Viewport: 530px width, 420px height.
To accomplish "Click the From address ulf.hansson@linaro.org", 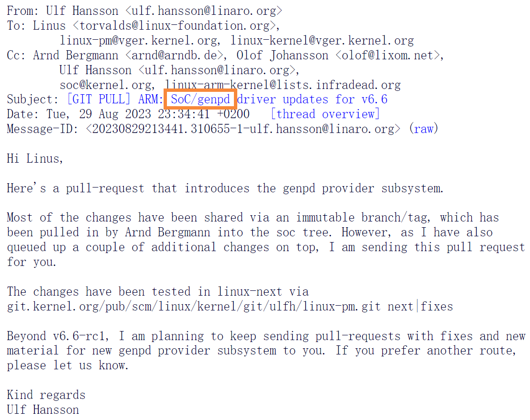I will (x=204, y=11).
